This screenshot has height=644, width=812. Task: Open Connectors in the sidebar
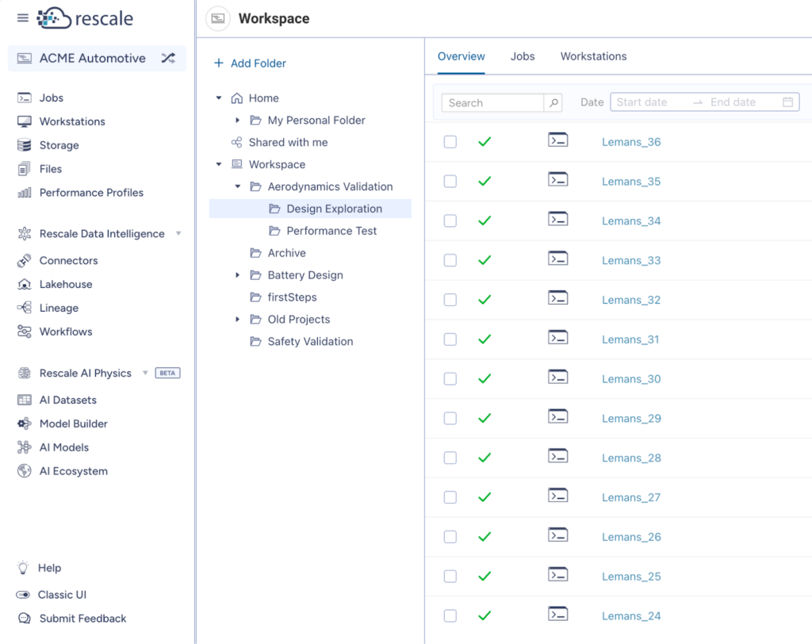click(68, 260)
